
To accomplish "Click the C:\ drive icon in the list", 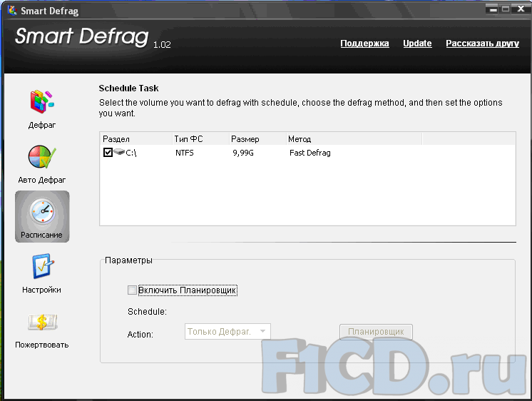I will [x=119, y=152].
